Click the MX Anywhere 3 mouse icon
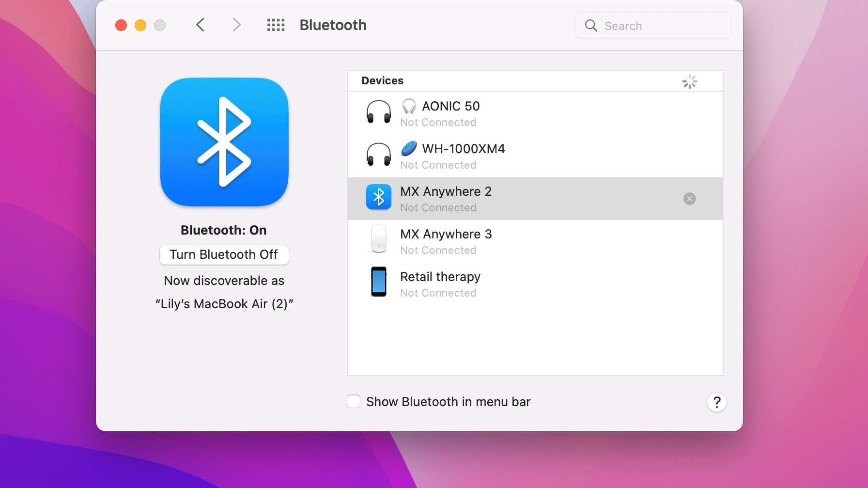The height and width of the screenshot is (488, 868). [379, 239]
